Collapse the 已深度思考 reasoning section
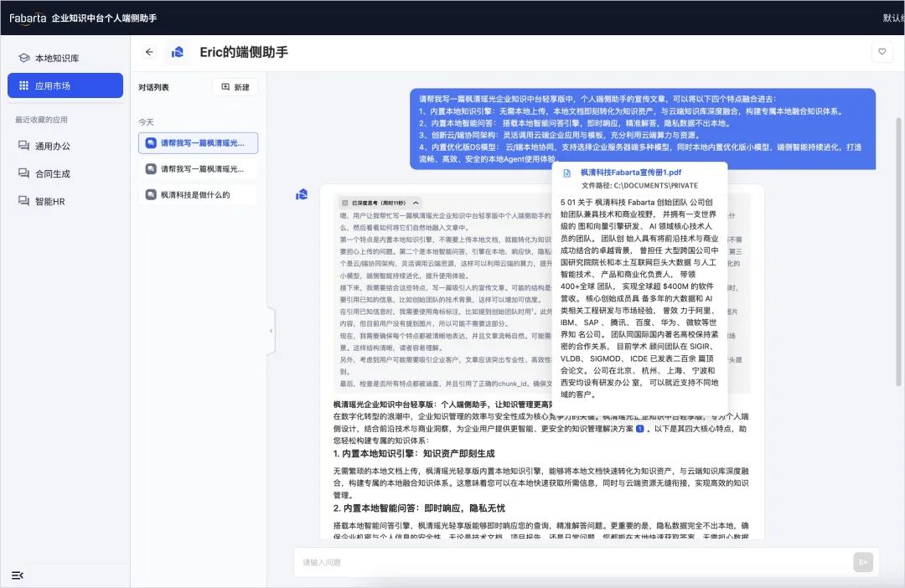The width and height of the screenshot is (905, 588). click(381, 203)
